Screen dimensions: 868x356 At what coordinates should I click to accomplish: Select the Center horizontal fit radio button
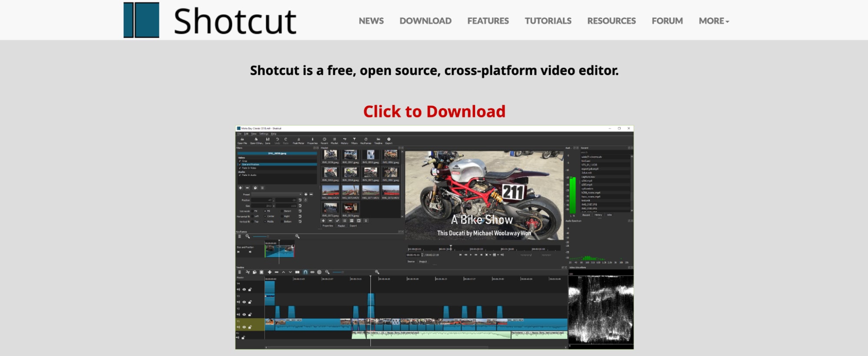265,216
